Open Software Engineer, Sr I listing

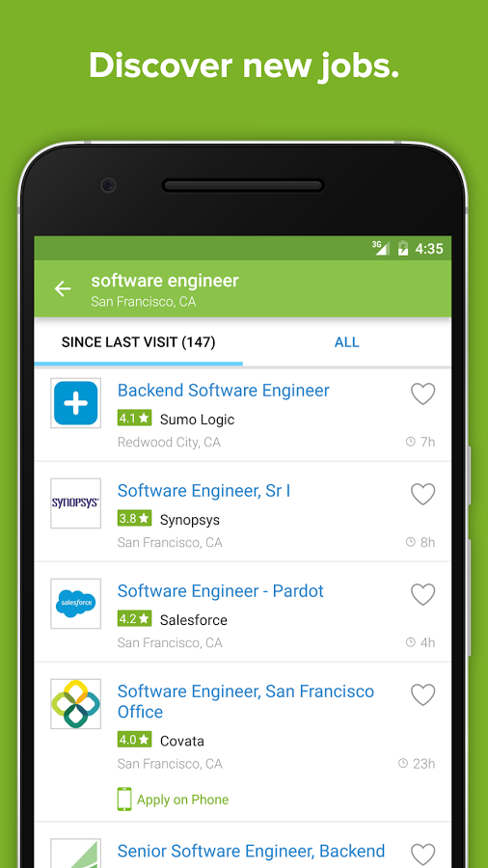[203, 491]
